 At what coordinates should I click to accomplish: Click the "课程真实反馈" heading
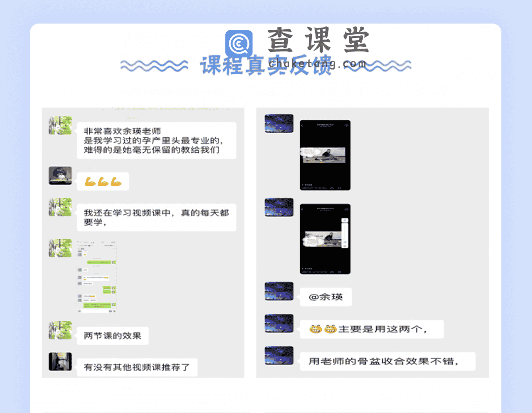point(266,66)
